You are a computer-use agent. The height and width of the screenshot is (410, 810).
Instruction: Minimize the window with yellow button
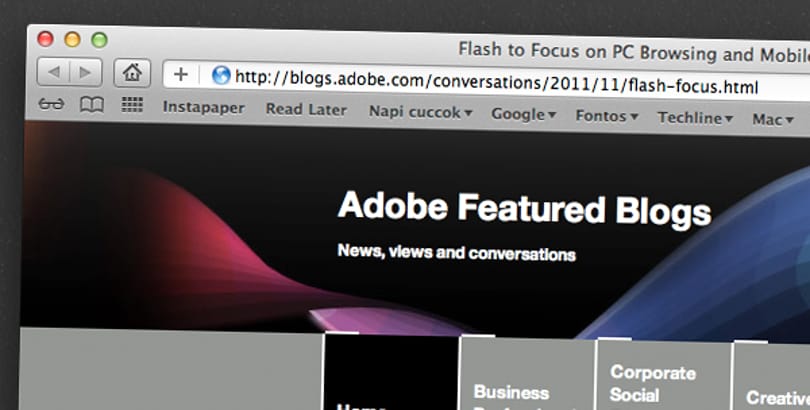click(72, 39)
